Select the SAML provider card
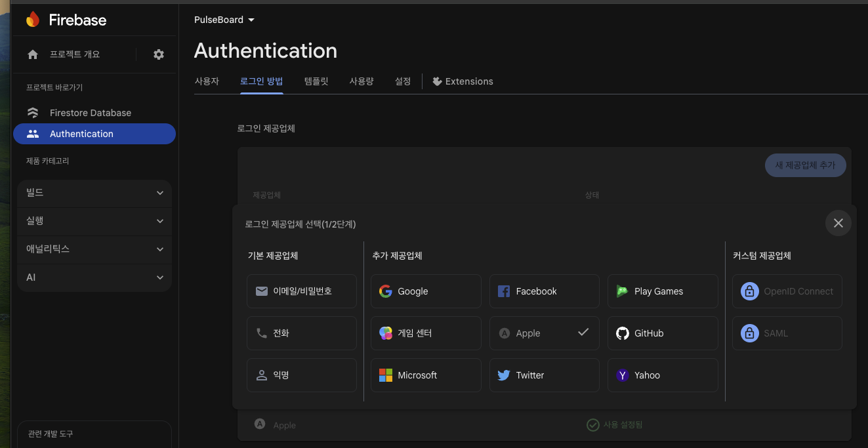The image size is (868, 448). (787, 333)
